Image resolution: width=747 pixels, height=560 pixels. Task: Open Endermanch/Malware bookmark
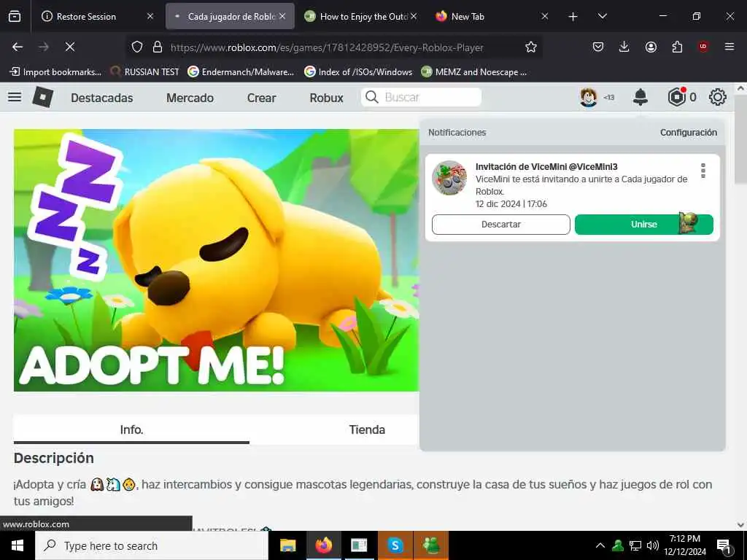click(241, 72)
